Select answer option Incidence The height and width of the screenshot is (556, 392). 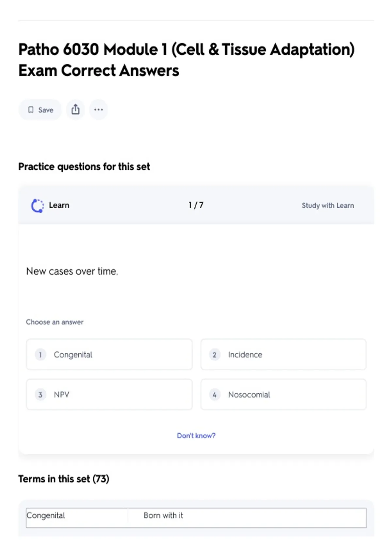coord(284,355)
